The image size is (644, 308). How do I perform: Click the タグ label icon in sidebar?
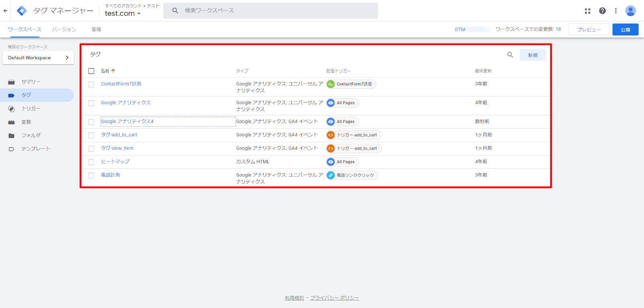pos(11,95)
